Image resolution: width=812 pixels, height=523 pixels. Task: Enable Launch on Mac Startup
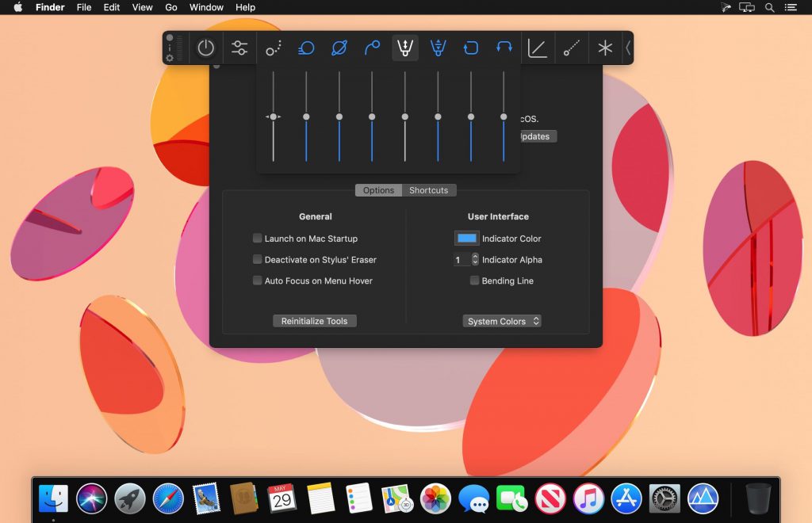click(x=258, y=239)
